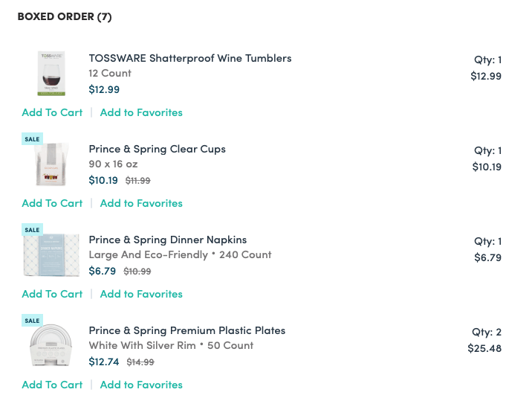Image resolution: width=532 pixels, height=398 pixels.
Task: Add Dinner Napkins to favorites
Action: [x=141, y=294]
